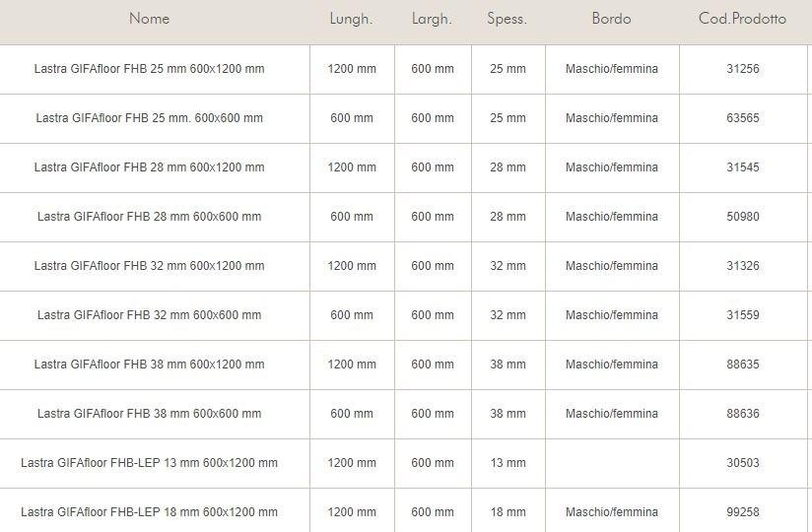Click the Cod.Prodotto column header
Viewport: 812px width, 532px height.
(x=742, y=19)
